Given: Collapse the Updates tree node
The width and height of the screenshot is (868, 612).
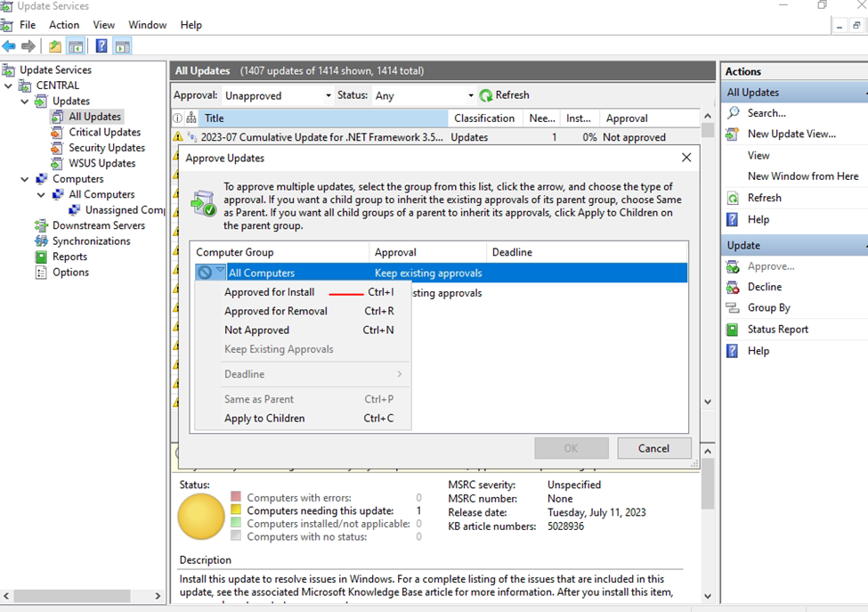Looking at the screenshot, I should pyautogui.click(x=25, y=102).
